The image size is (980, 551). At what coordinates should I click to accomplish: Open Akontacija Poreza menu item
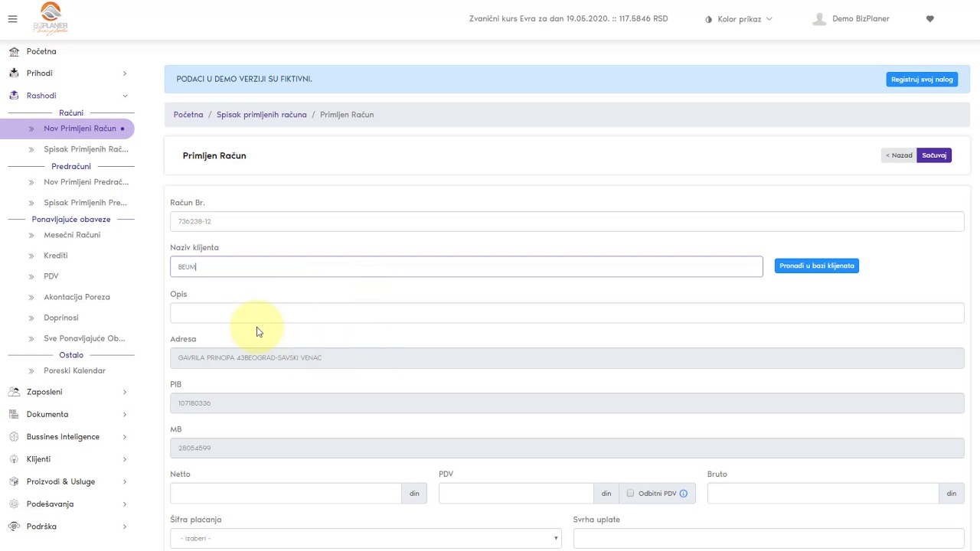click(77, 297)
